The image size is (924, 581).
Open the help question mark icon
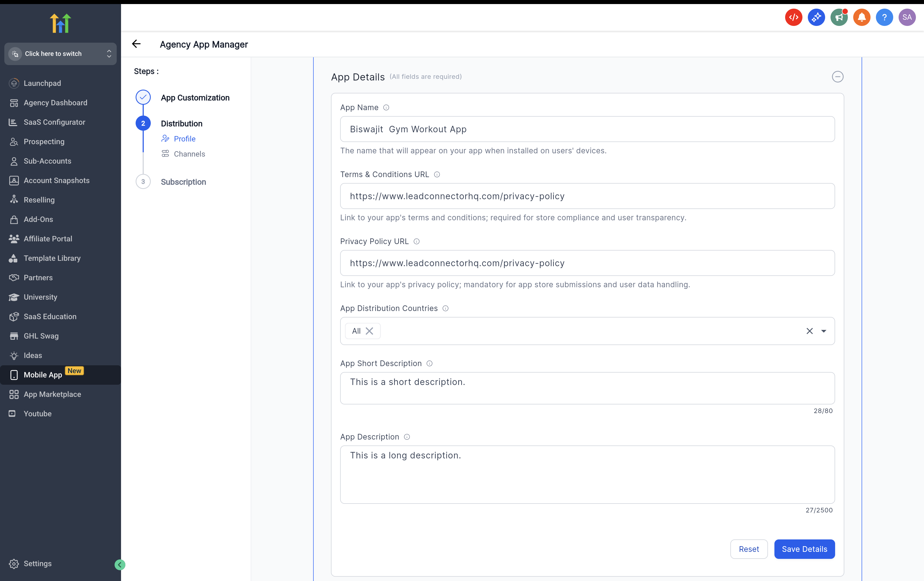click(x=884, y=17)
